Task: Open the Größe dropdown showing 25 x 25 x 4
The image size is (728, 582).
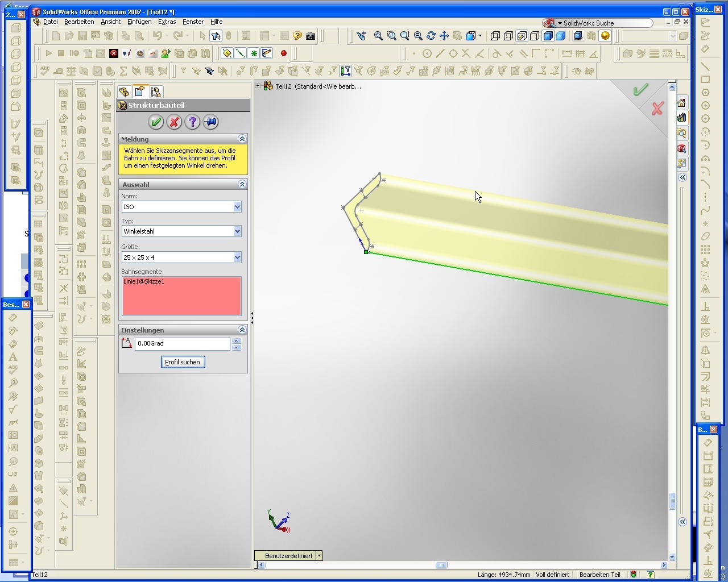Action: coord(237,257)
